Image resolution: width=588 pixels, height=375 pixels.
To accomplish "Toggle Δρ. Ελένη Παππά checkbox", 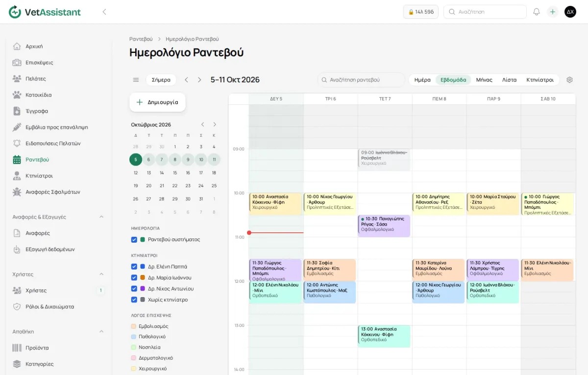I will [134, 267].
